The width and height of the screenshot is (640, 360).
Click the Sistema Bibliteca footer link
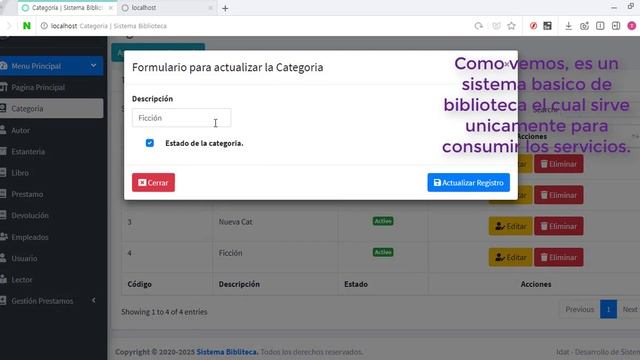[x=227, y=351]
